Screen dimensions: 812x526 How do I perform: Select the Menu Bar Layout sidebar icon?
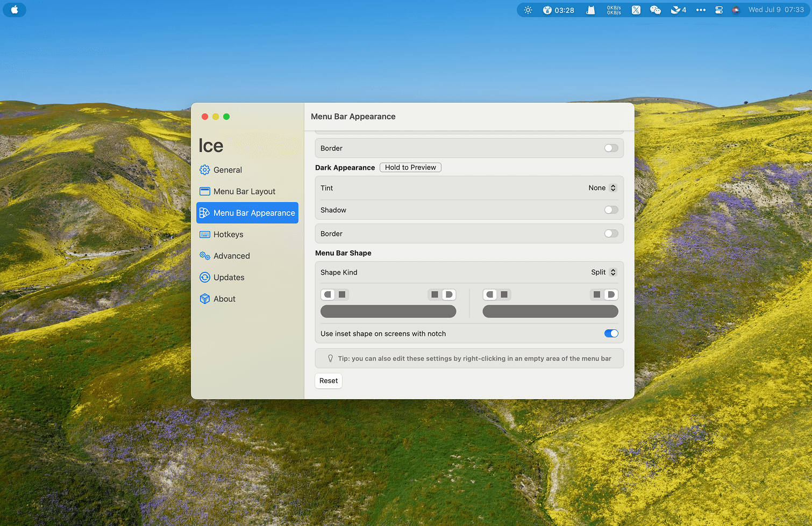(x=205, y=191)
